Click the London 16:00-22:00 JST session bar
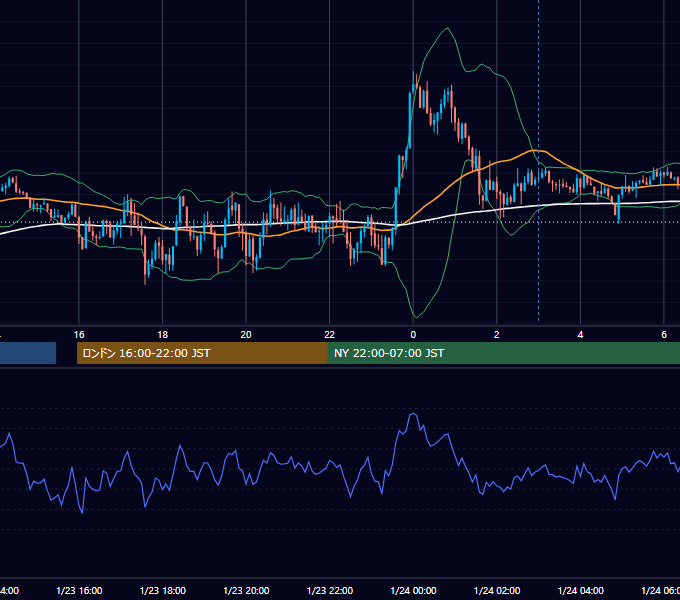The width and height of the screenshot is (680, 600). (202, 353)
